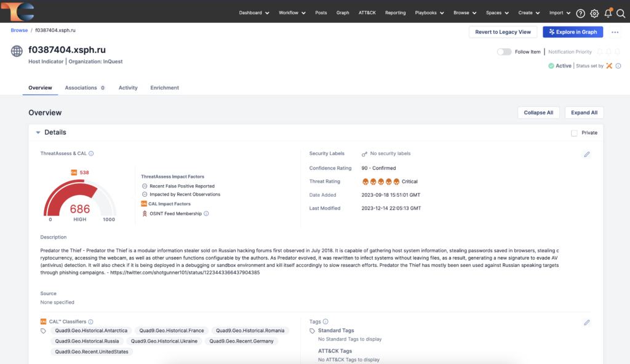The height and width of the screenshot is (364, 630).
Task: Click the ThreatAssess & CAL info icon
Action: point(91,154)
